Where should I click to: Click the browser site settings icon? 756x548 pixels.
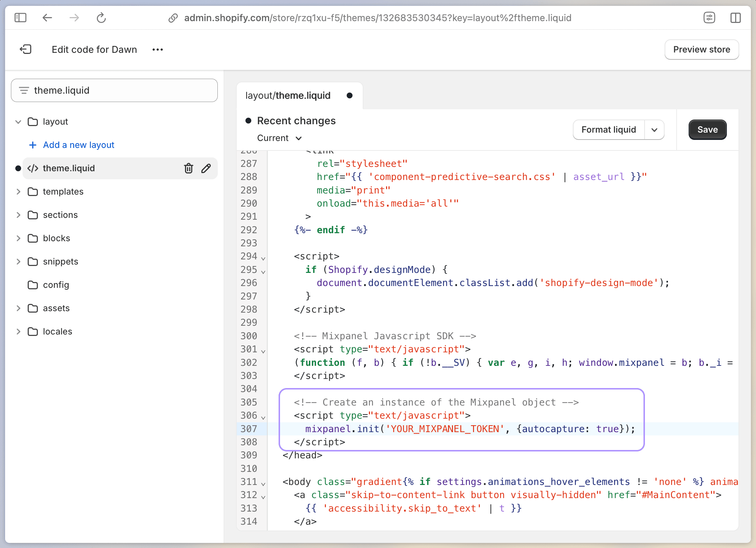tap(709, 17)
